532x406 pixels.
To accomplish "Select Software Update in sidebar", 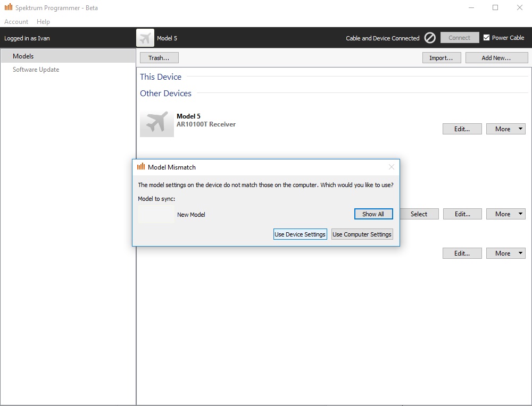I will [36, 70].
